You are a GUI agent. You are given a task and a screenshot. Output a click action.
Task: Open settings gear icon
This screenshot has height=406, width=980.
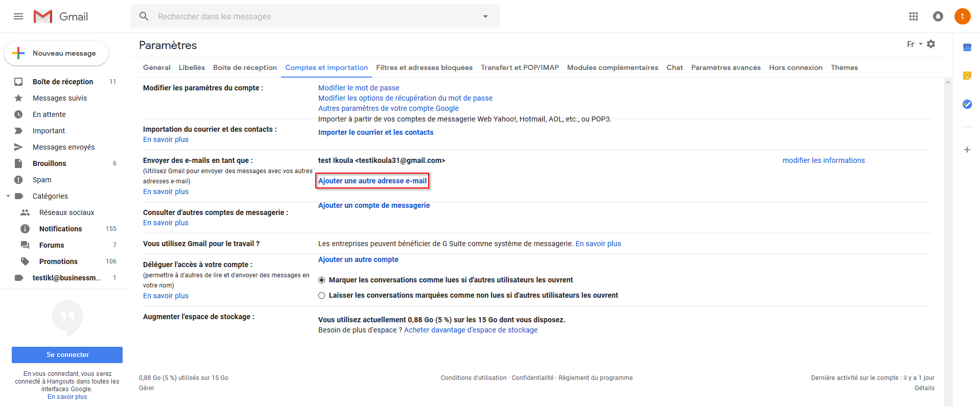point(931,44)
